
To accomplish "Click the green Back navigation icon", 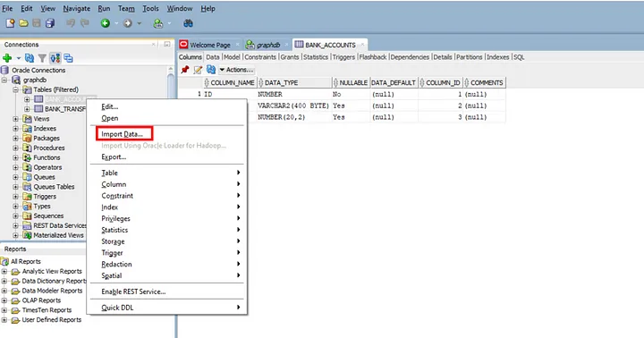I will 106,23.
